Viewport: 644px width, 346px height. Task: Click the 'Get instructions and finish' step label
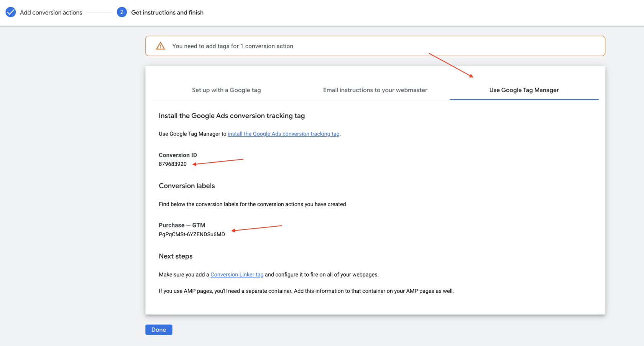(167, 13)
